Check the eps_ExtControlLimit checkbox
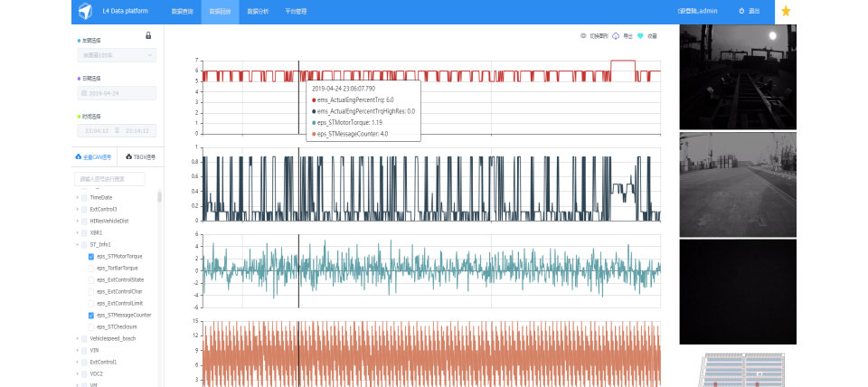 (x=91, y=304)
